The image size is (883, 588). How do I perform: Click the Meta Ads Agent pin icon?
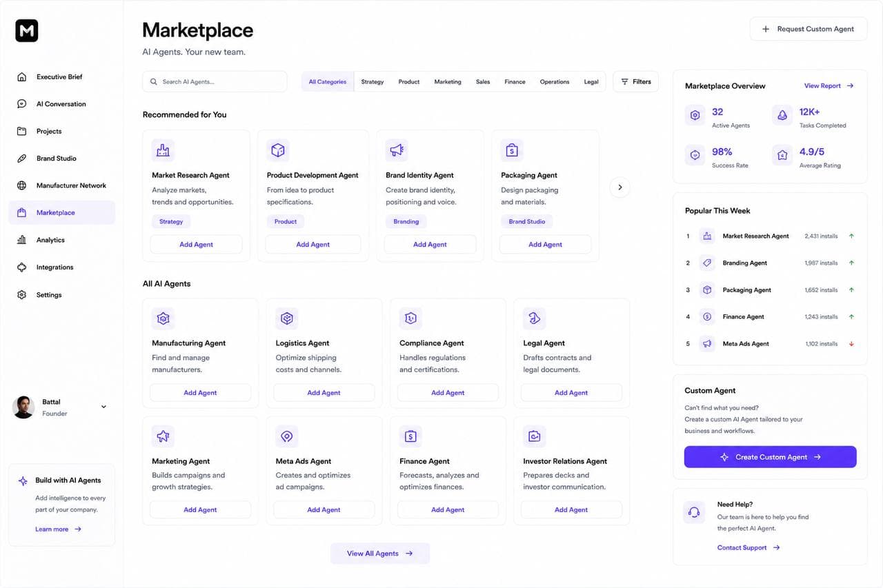[x=287, y=436]
